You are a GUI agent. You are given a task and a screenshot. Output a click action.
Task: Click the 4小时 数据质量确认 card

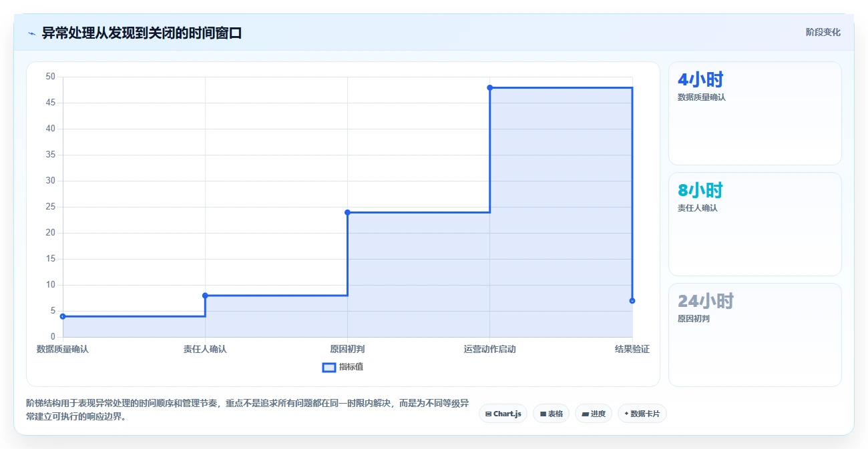754,113
